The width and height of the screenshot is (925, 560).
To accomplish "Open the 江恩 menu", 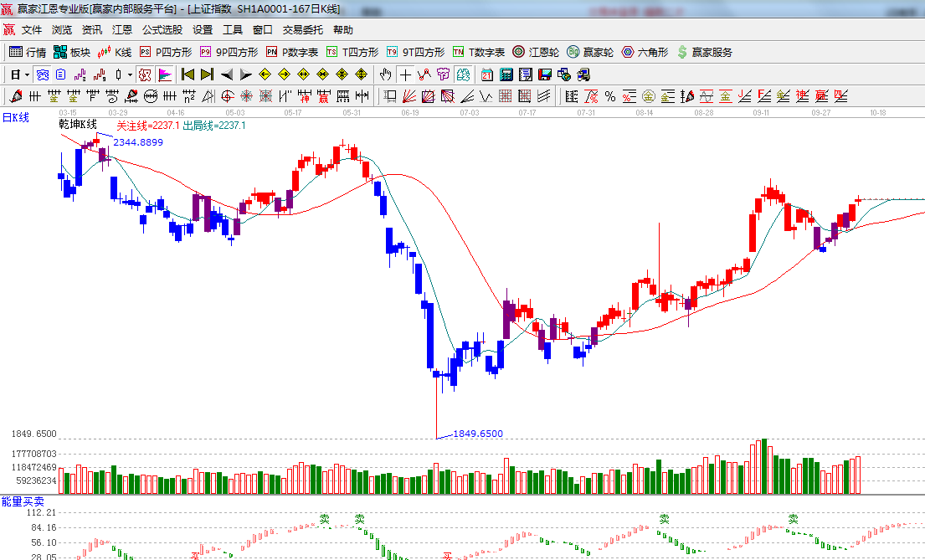I will 122,29.
